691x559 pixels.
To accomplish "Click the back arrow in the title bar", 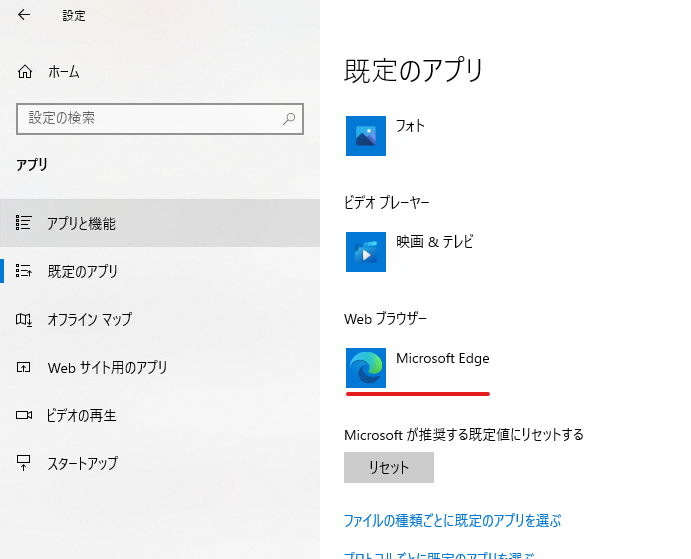I will coord(24,15).
